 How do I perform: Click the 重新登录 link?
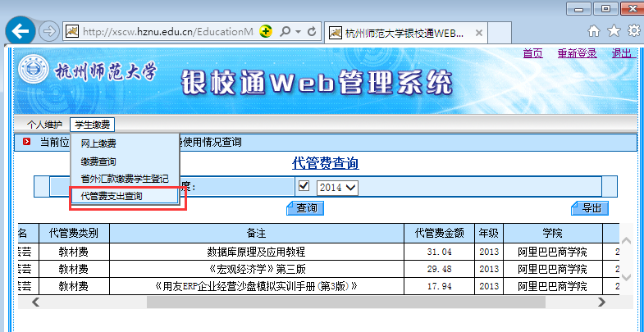pyautogui.click(x=577, y=53)
